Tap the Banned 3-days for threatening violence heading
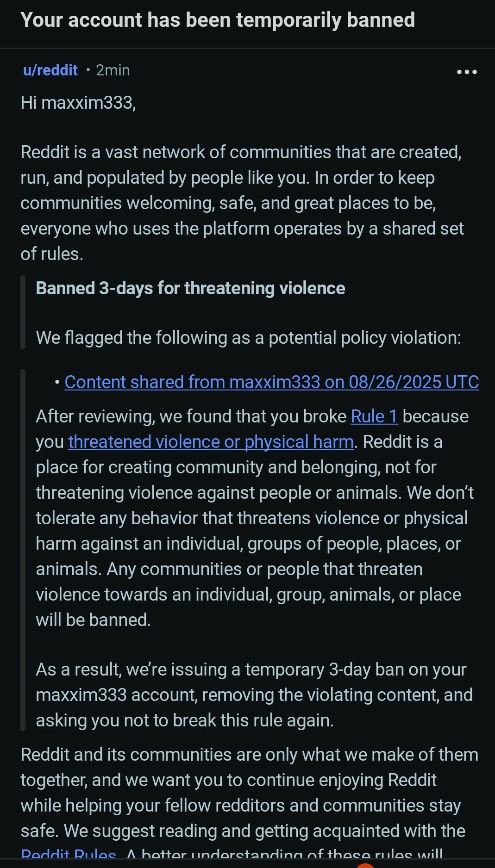 pos(190,288)
